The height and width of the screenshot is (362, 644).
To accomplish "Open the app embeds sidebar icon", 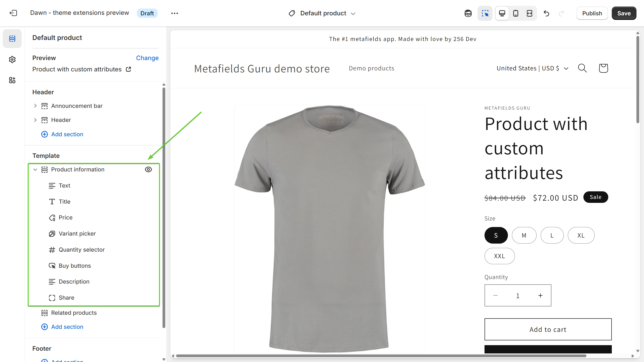I will coord(12,80).
